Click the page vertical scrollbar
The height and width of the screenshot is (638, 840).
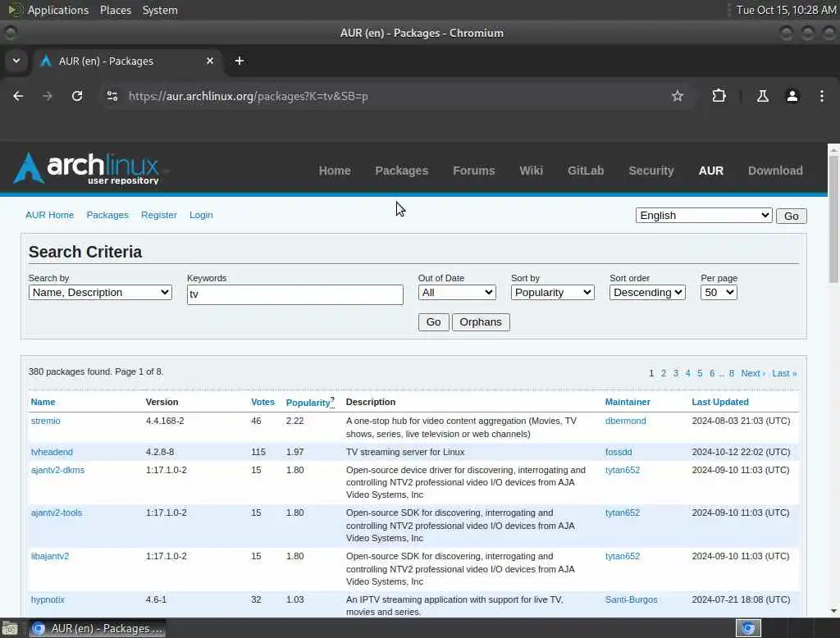[x=833, y=220]
